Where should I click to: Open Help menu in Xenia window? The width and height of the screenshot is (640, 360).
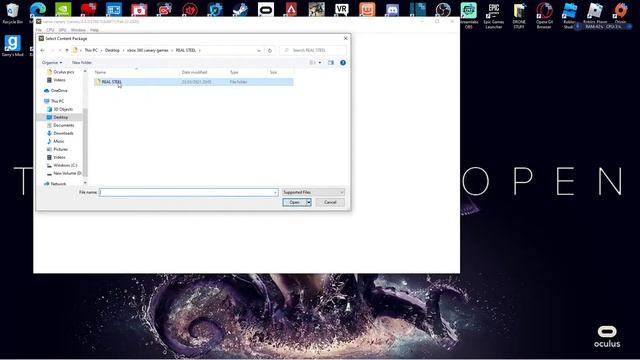click(x=94, y=30)
